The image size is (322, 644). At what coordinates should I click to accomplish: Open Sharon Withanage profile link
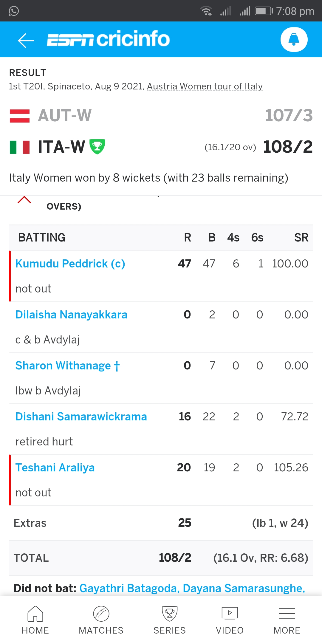(x=67, y=366)
